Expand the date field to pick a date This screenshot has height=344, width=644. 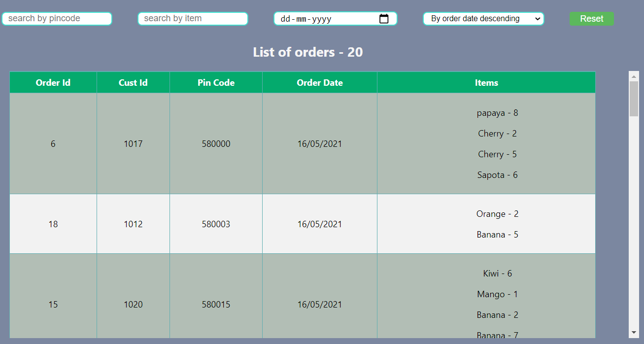384,19
